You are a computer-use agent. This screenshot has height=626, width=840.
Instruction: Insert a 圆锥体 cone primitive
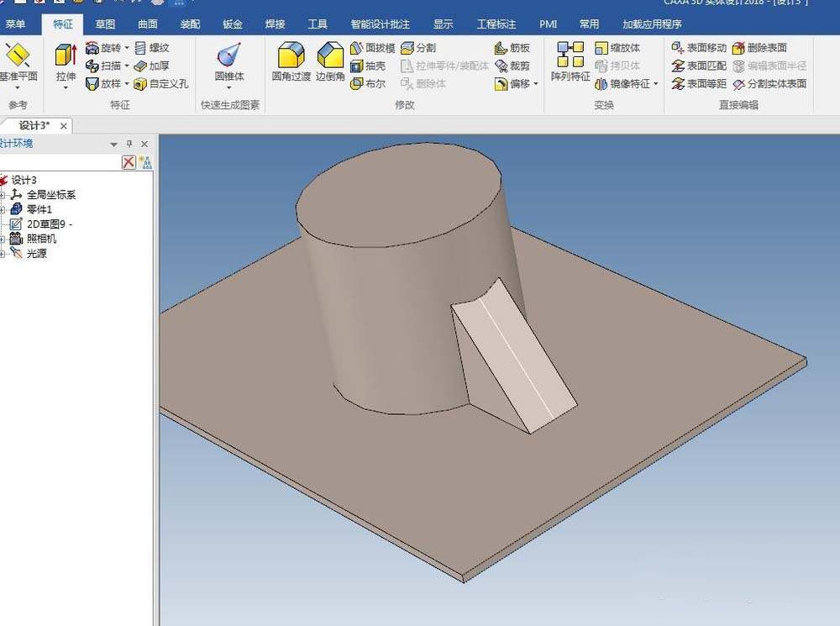(x=229, y=61)
